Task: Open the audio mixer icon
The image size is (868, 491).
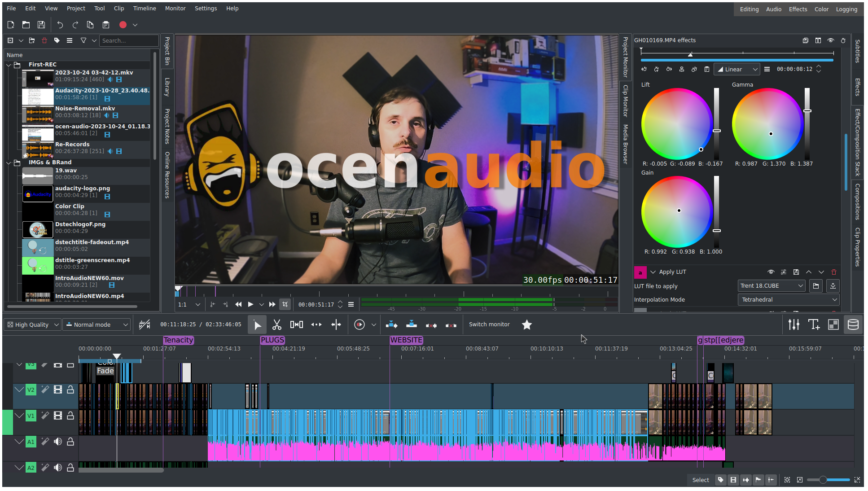Action: tap(794, 324)
